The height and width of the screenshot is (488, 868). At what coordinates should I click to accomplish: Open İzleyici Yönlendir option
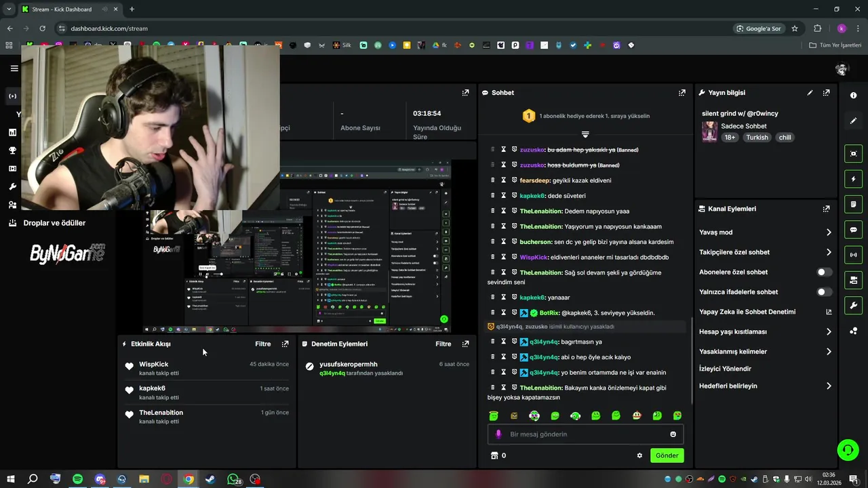[725, 369]
